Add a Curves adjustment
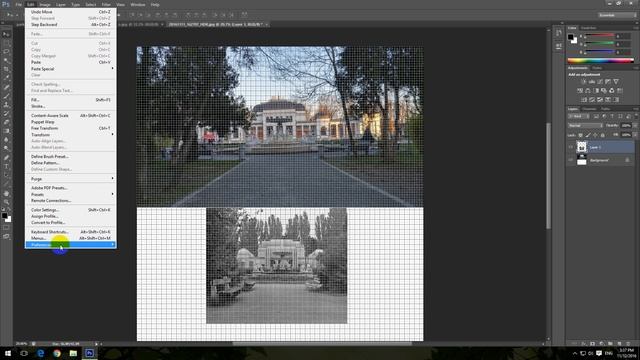The width and height of the screenshot is (640, 360). (x=600, y=82)
